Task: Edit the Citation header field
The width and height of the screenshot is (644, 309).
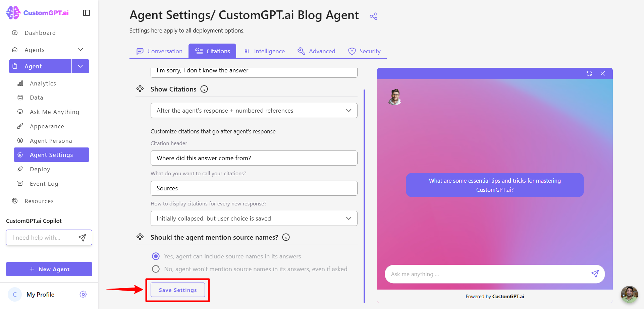Action: [254, 158]
